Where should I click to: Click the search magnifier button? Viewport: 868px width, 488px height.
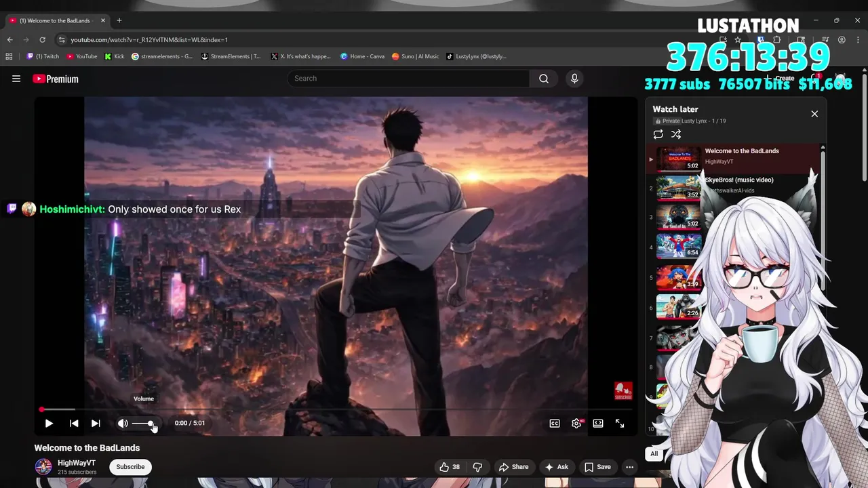click(544, 79)
